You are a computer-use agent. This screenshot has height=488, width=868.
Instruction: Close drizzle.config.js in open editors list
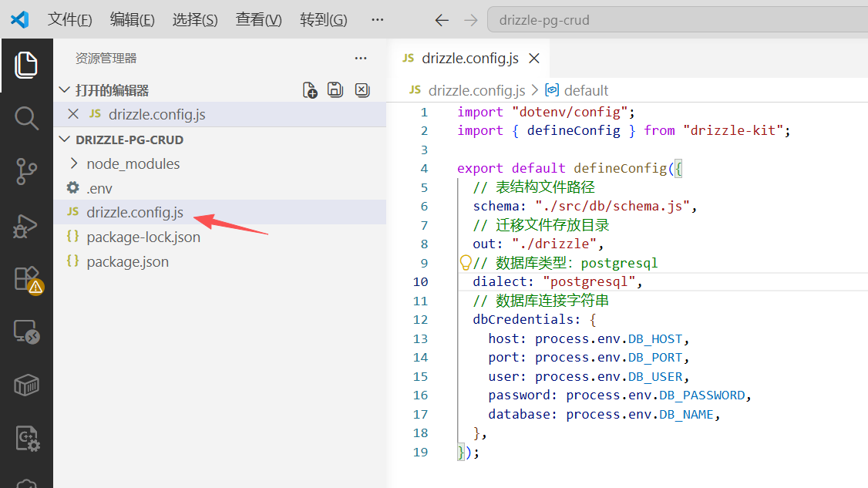coord(73,114)
